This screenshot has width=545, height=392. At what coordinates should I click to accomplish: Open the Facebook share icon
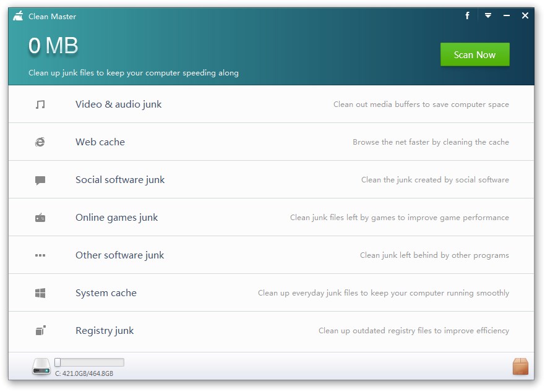pyautogui.click(x=468, y=15)
